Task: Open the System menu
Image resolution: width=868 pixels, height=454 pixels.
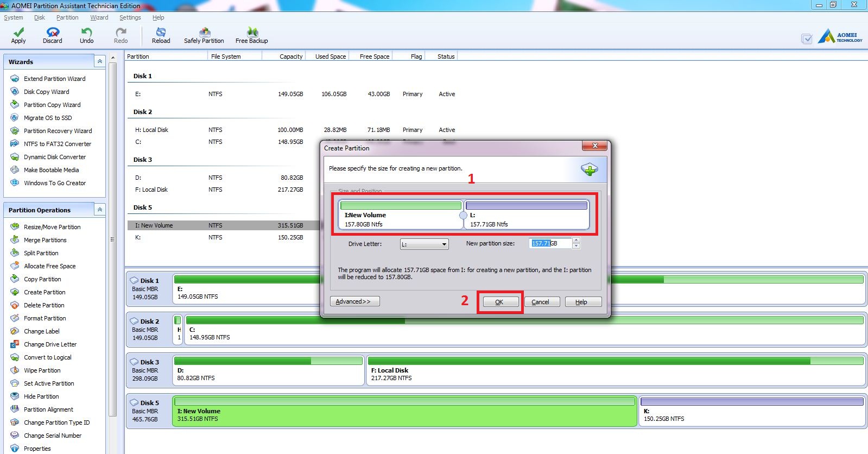Action: coord(14,17)
